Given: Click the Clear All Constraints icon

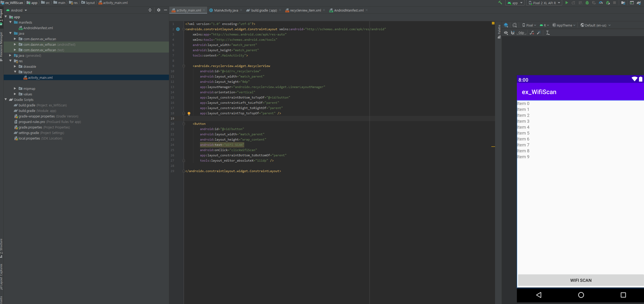Looking at the screenshot, I should [x=532, y=33].
